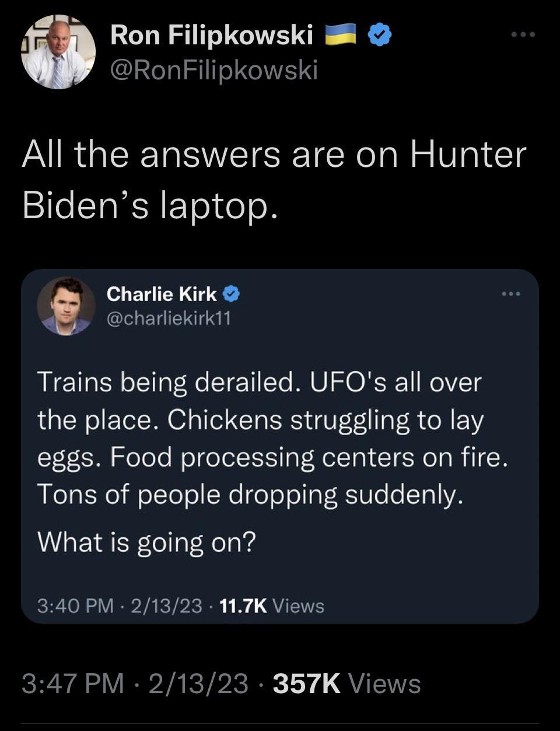Click Charlie Kirk's avatar in the quoted tweet
Screen dimensions: 560x731
coord(68,307)
